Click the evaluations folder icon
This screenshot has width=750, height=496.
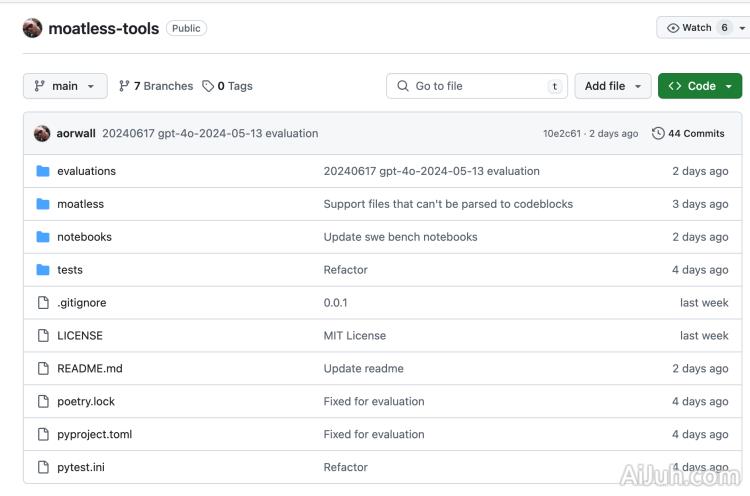coord(43,171)
